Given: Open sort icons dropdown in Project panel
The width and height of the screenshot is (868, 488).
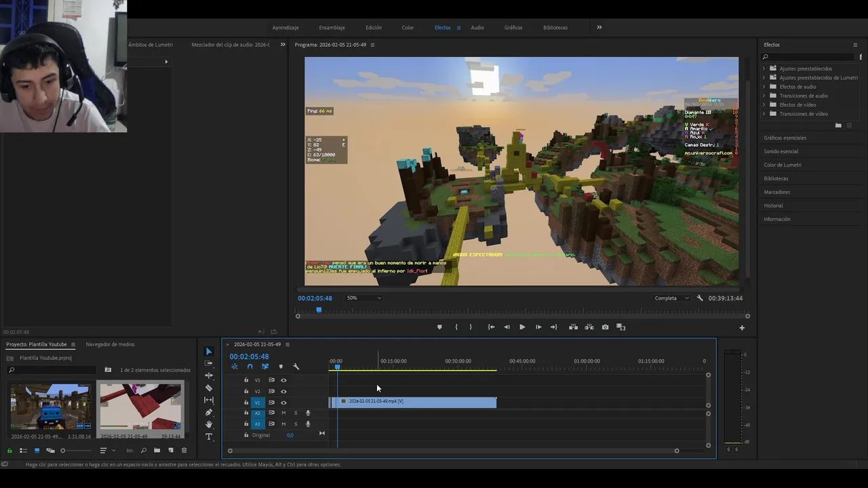Looking at the screenshot, I should [106, 451].
